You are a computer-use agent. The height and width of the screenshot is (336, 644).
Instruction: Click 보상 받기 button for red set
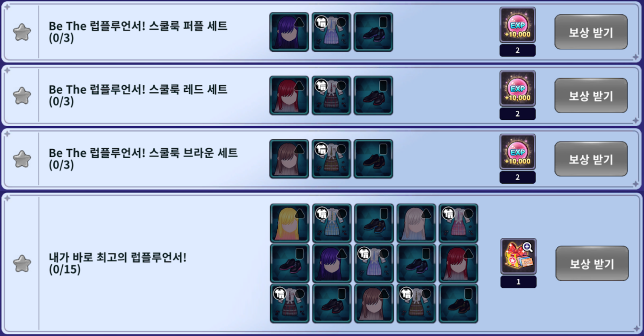tap(591, 96)
